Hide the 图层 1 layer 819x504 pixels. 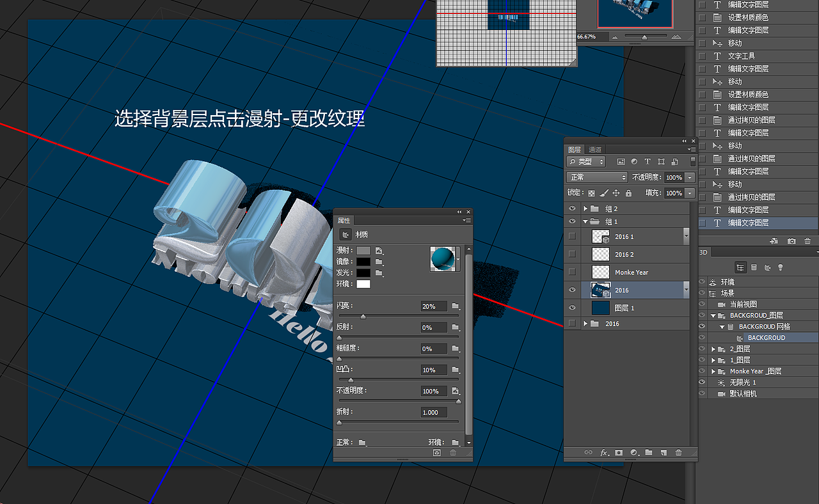coord(572,308)
